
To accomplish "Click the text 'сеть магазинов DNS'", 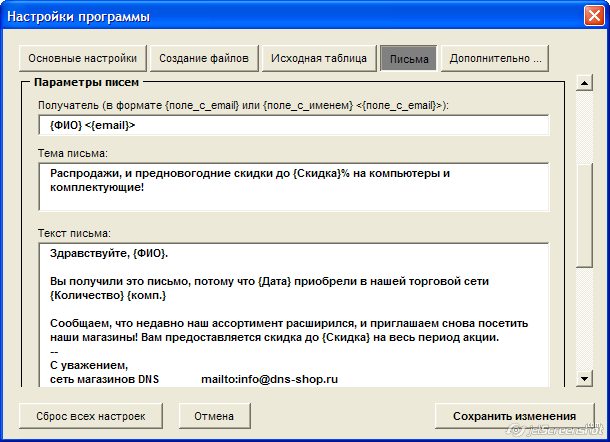I will tap(105, 379).
